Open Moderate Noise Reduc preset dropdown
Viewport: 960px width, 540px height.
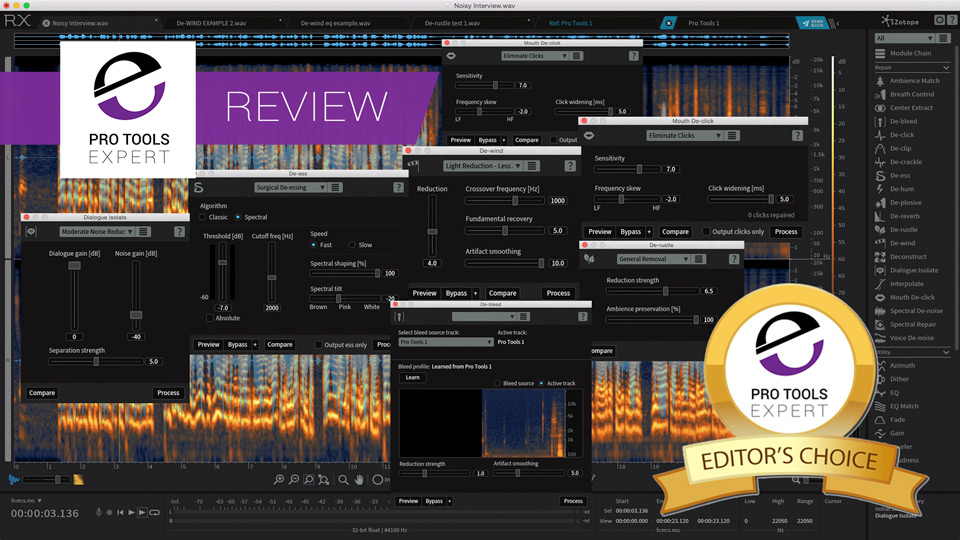click(97, 232)
